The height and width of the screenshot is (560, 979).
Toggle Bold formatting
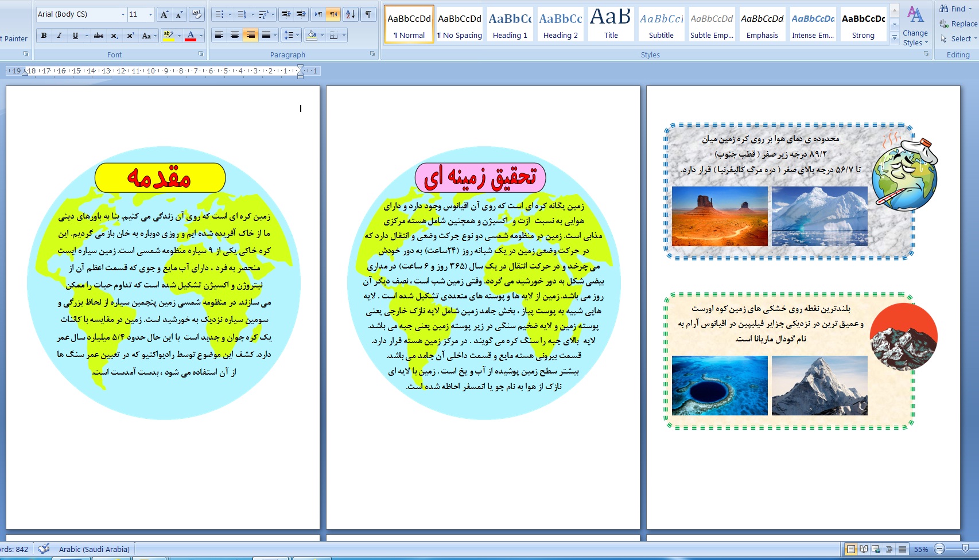click(44, 36)
